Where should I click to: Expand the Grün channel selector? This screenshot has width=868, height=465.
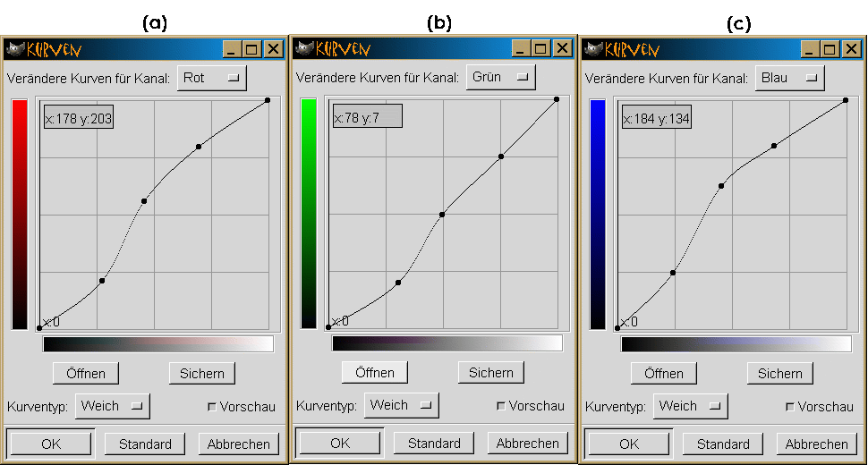(x=500, y=78)
